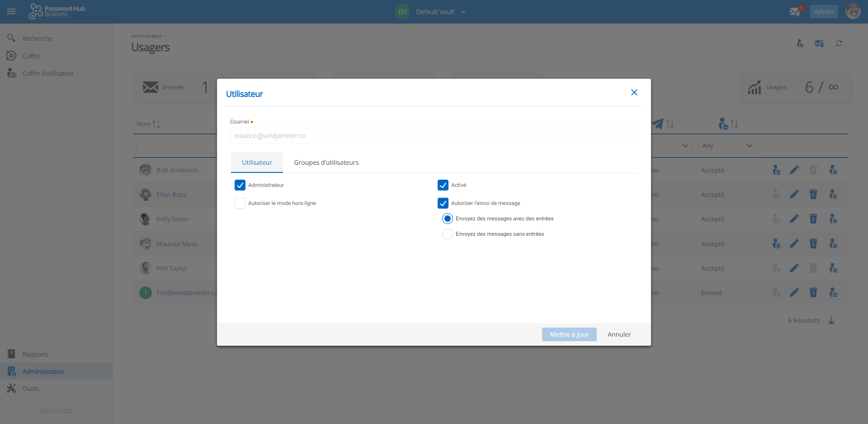
Task: Uncheck the Administrateur checkbox
Action: pyautogui.click(x=240, y=185)
